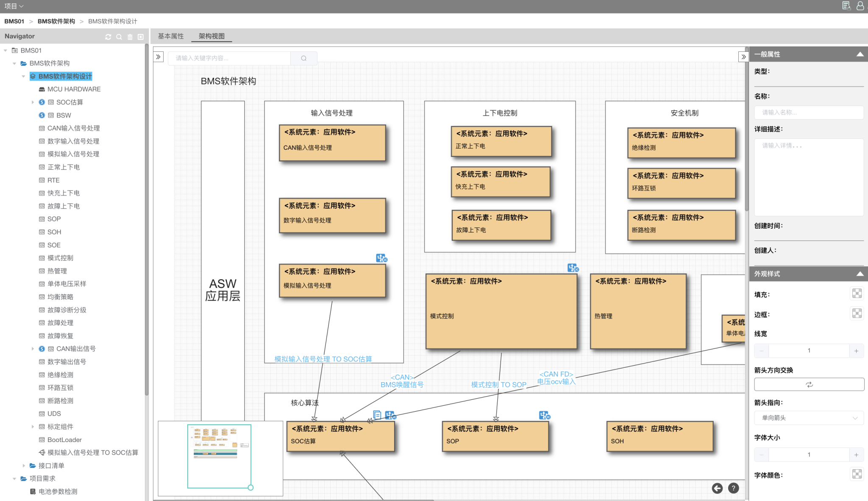Click the canvas keyword search icon

click(303, 58)
